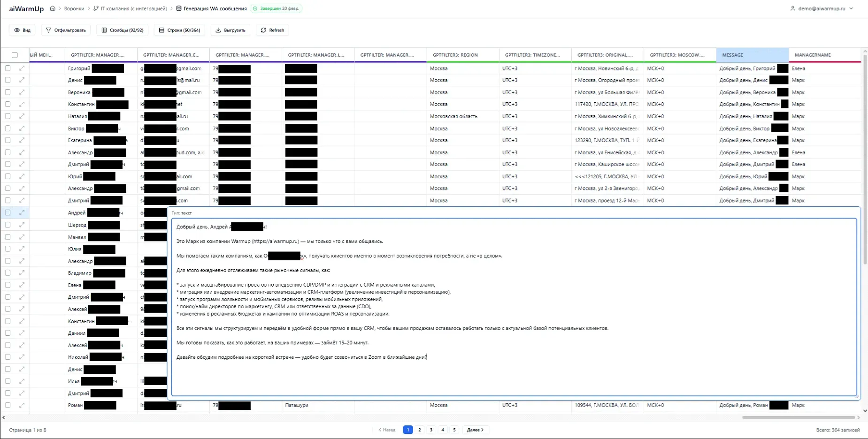The height and width of the screenshot is (439, 868).
Task: Go to page 3 in pagination
Action: (x=431, y=430)
